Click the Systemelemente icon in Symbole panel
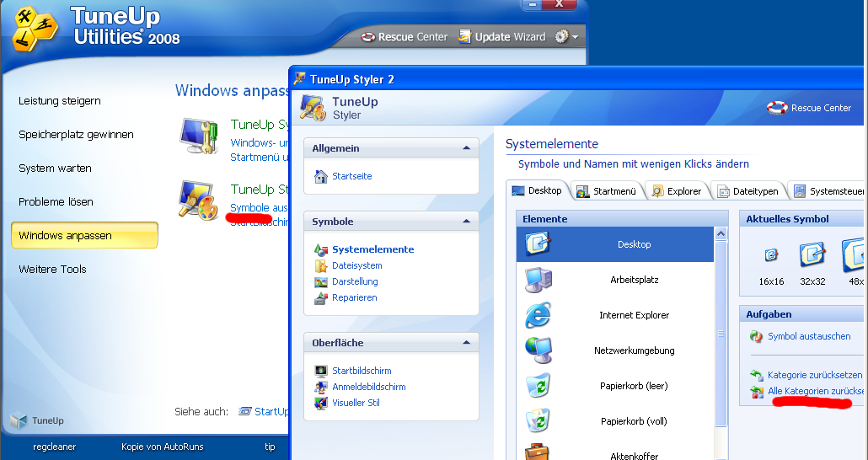The height and width of the screenshot is (460, 868). 321,249
